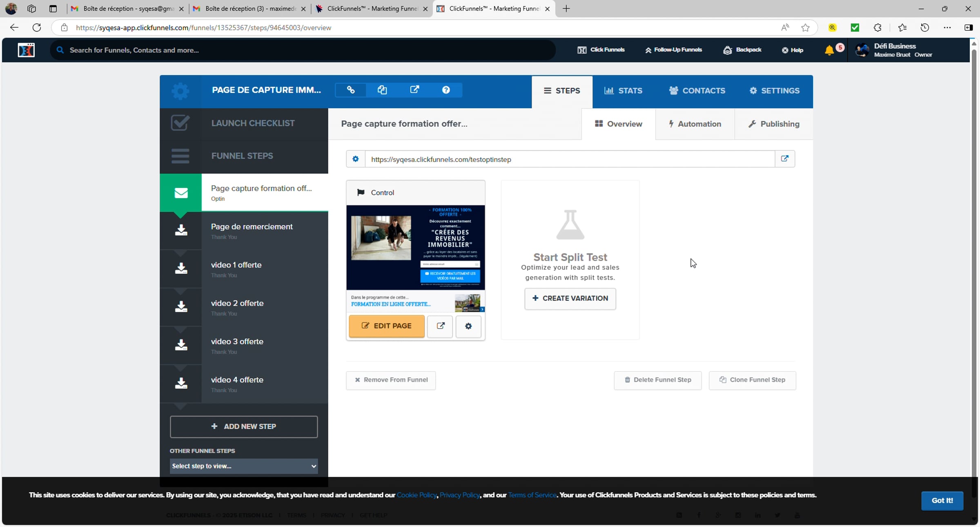Switch to CONTACTS tab

[697, 91]
